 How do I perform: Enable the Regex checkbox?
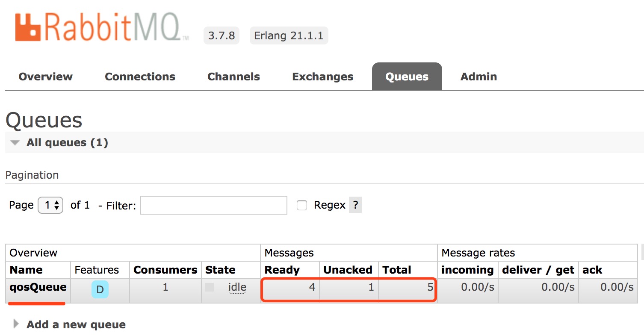pyautogui.click(x=302, y=206)
